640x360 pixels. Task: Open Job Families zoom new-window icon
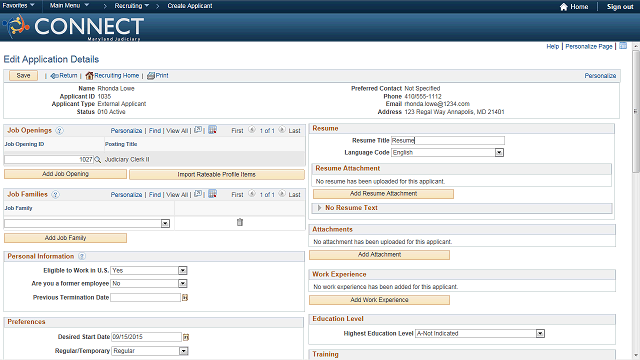click(198, 194)
